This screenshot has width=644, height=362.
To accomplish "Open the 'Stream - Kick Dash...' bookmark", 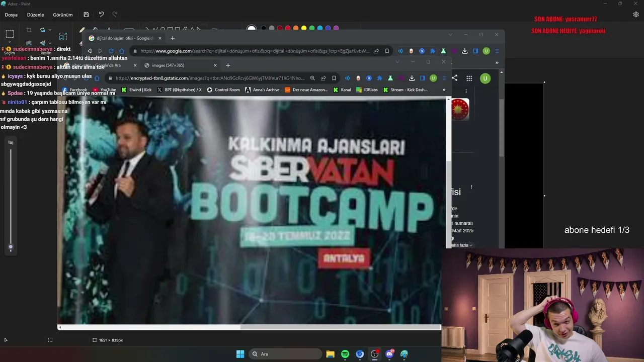I will [405, 90].
